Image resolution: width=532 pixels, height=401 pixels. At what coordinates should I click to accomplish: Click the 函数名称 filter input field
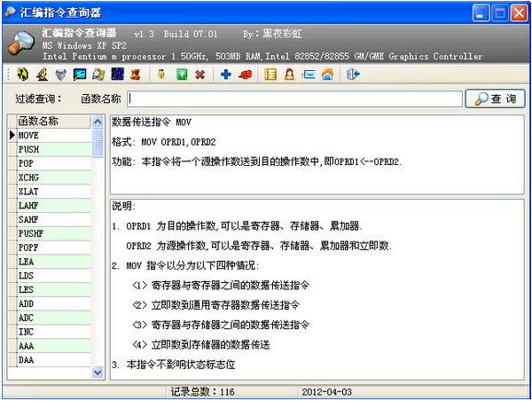click(x=295, y=98)
